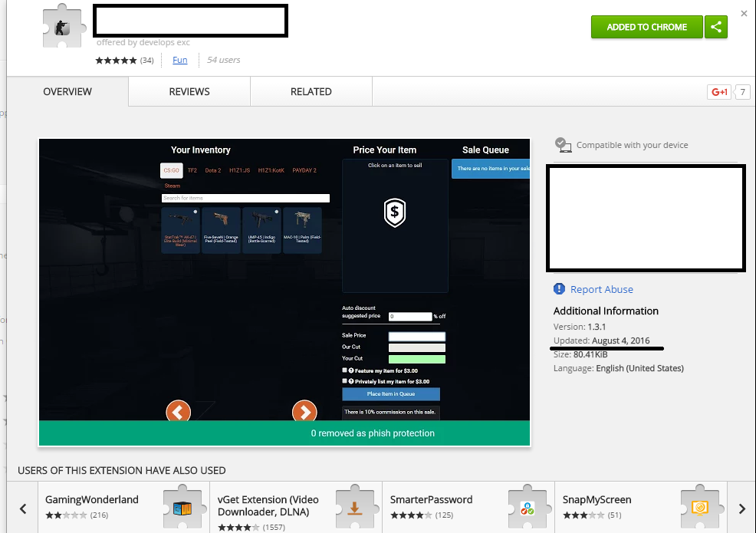Viewport: 756px width, 533px height.
Task: Click the green share icon button
Action: pos(716,27)
